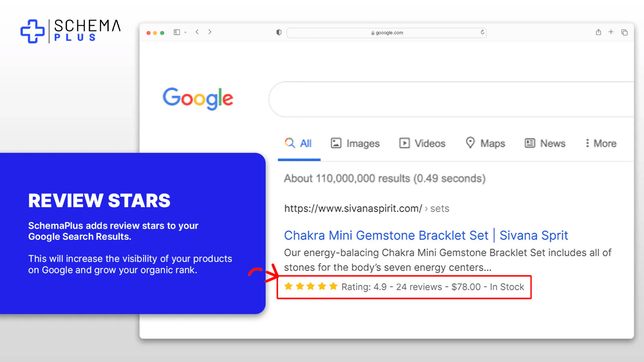Select the Images search filter icon

[336, 143]
